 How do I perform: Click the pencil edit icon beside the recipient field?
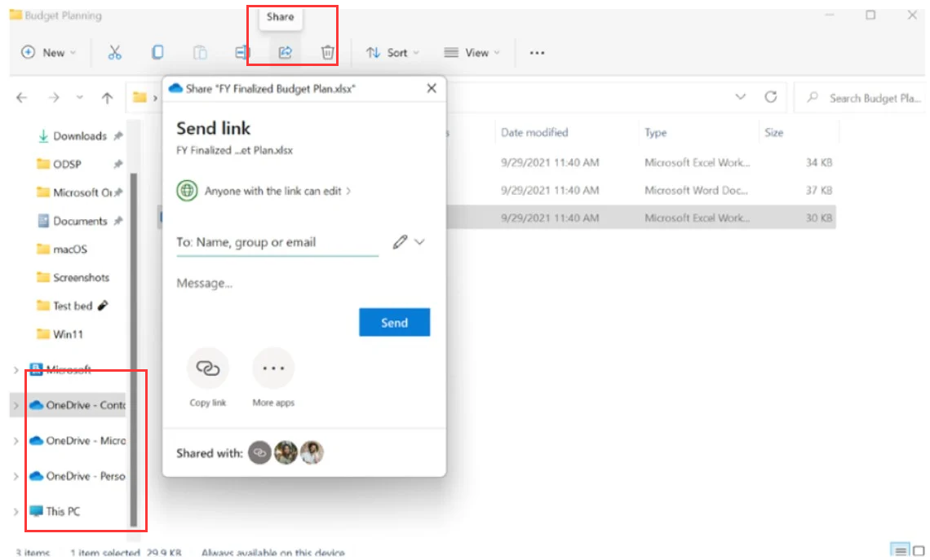(399, 241)
